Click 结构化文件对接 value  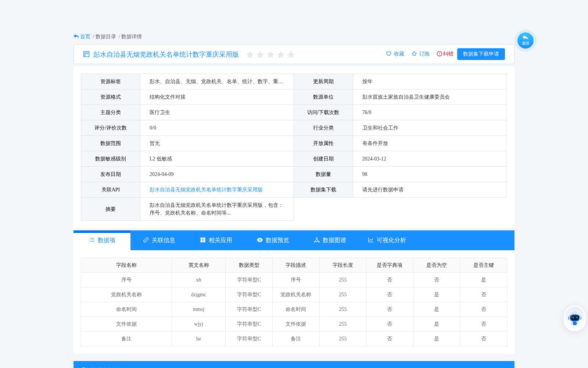[x=168, y=97]
